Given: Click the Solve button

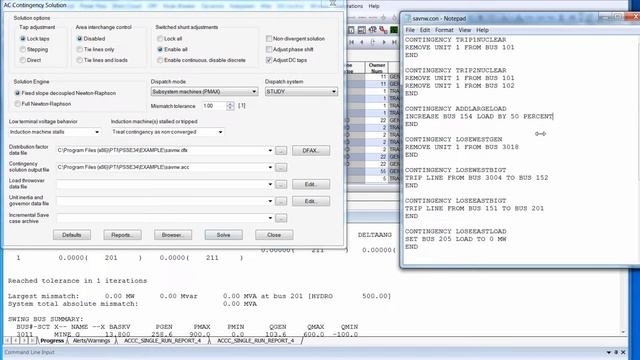Looking at the screenshot, I should point(223,235).
